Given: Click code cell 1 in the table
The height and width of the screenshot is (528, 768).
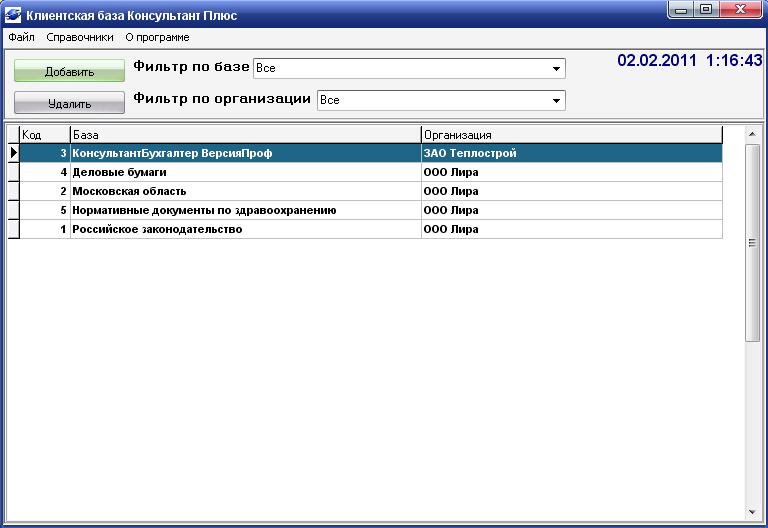Looking at the screenshot, I should tap(45, 229).
